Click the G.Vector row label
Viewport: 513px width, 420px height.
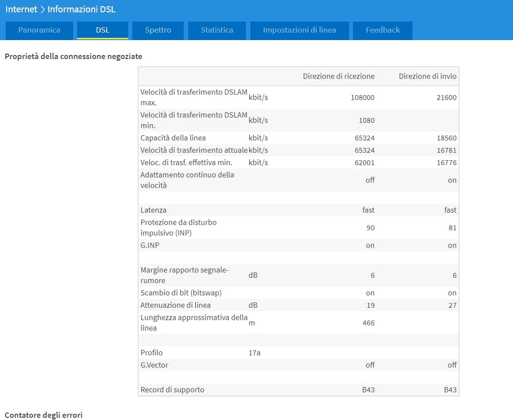(154, 365)
